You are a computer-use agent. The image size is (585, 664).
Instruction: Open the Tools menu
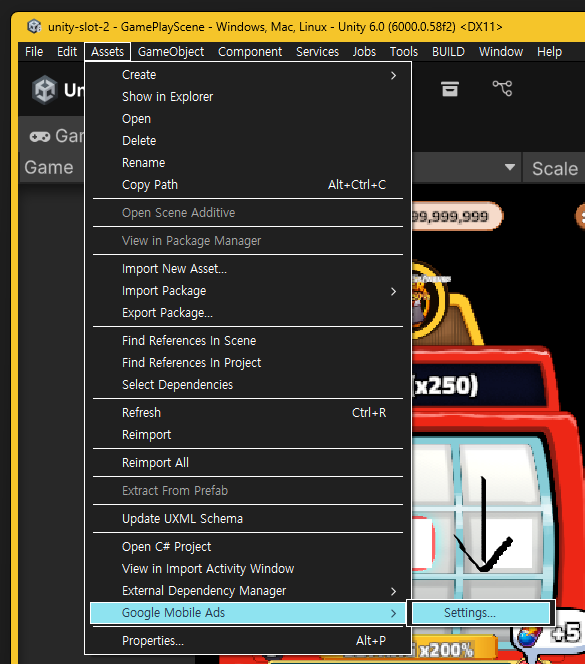tap(404, 52)
